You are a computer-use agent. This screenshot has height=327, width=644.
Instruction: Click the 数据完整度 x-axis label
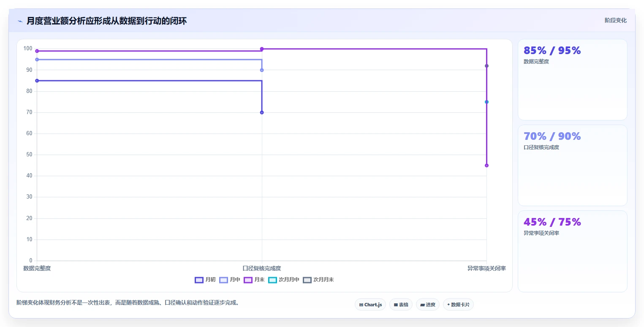37,268
